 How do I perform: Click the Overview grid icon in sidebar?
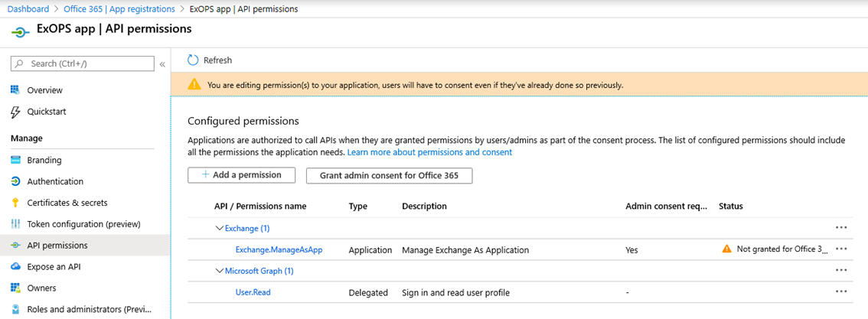pyautogui.click(x=16, y=90)
